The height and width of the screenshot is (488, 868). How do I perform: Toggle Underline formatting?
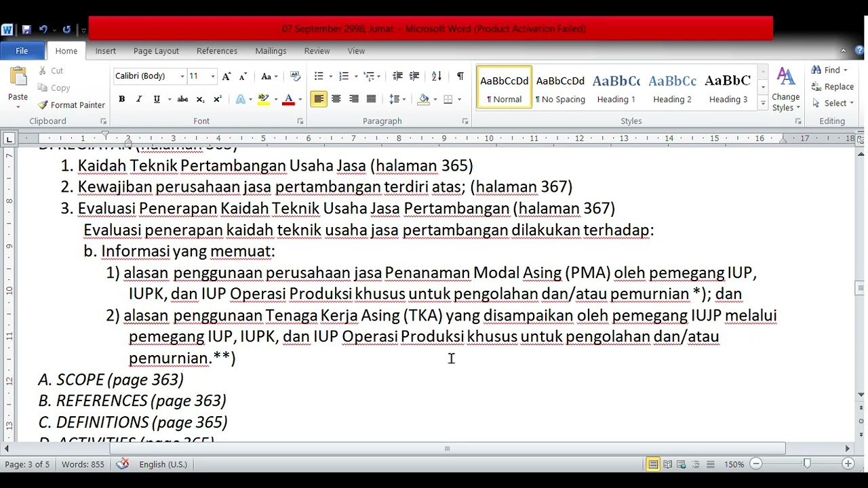(157, 99)
